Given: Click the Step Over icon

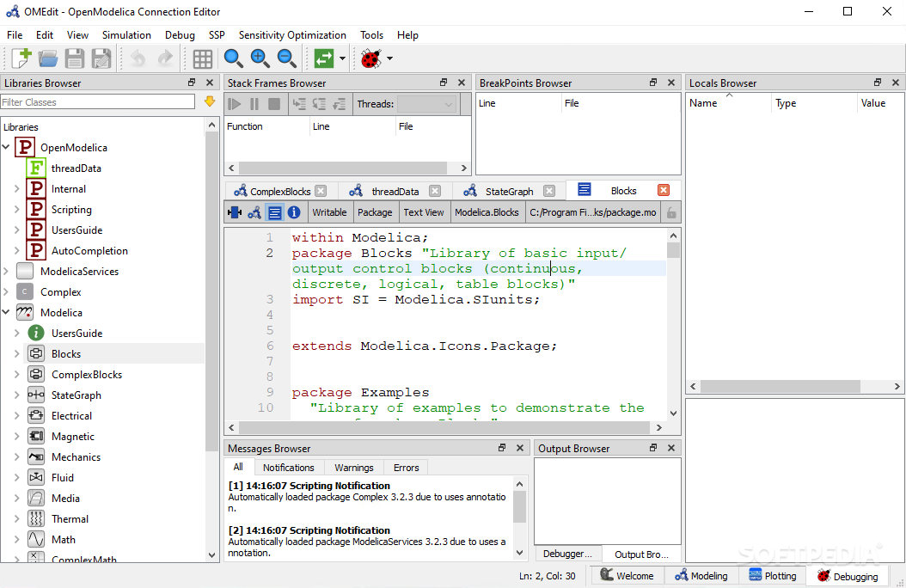Looking at the screenshot, I should (x=299, y=104).
